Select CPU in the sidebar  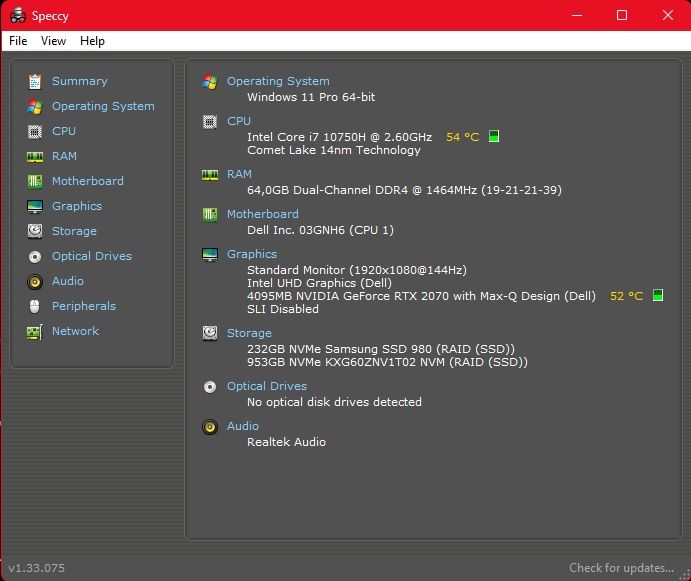tap(64, 131)
